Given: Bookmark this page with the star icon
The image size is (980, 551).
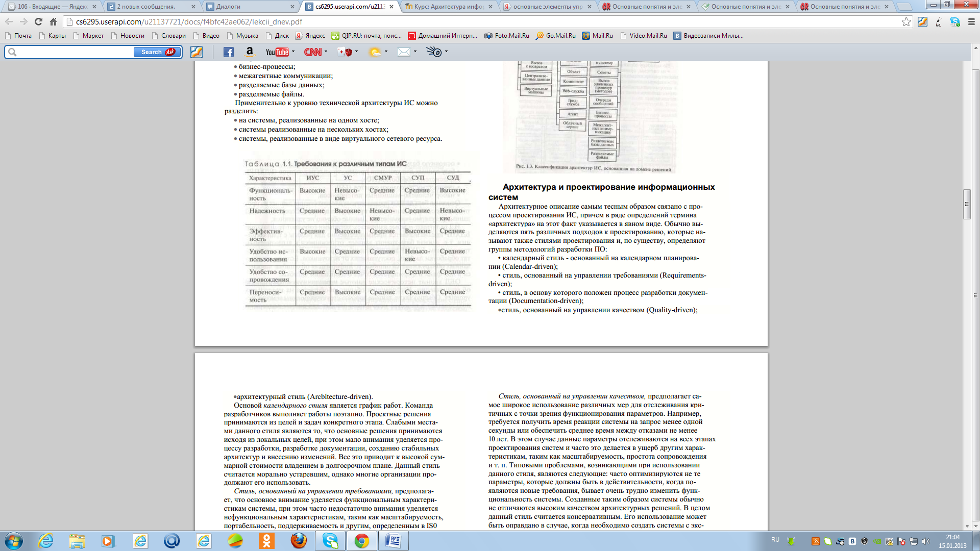Looking at the screenshot, I should pos(906,22).
